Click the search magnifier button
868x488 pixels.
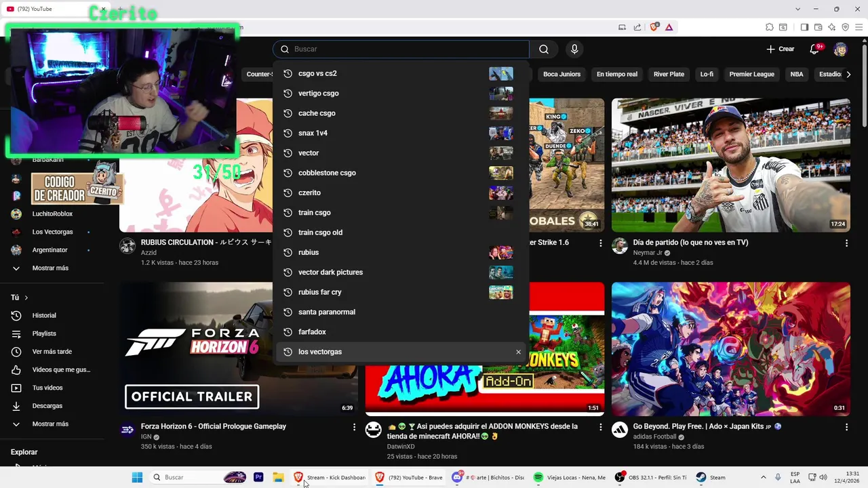[544, 49]
